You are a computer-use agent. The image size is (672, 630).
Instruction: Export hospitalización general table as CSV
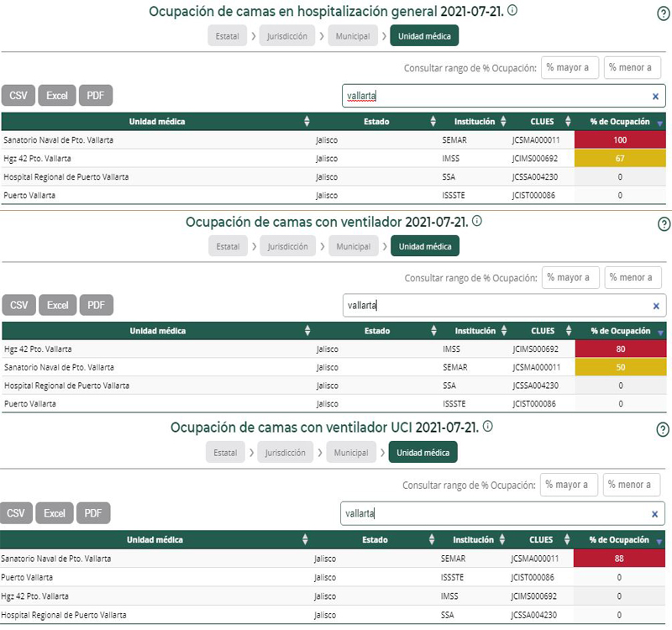(x=18, y=96)
